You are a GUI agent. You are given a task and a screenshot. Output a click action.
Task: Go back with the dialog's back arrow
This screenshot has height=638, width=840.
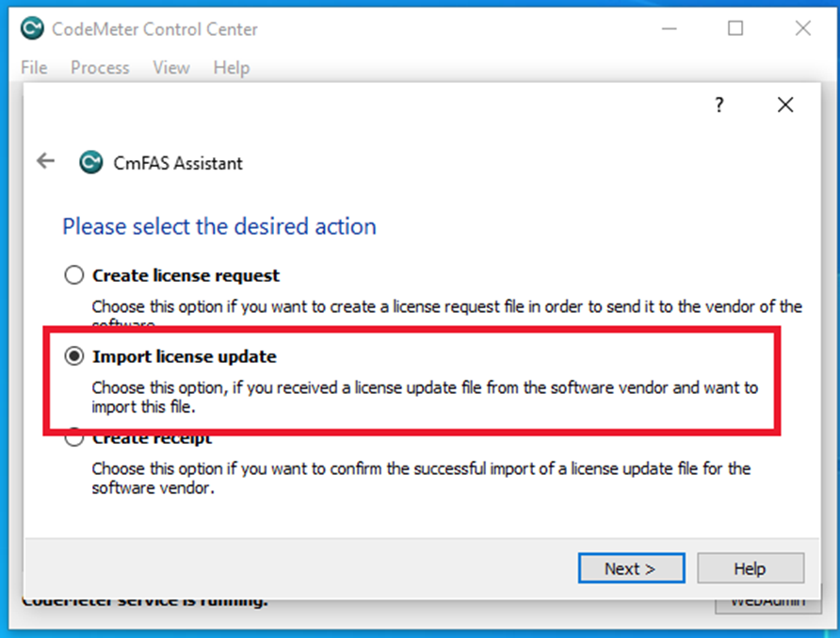(45, 161)
